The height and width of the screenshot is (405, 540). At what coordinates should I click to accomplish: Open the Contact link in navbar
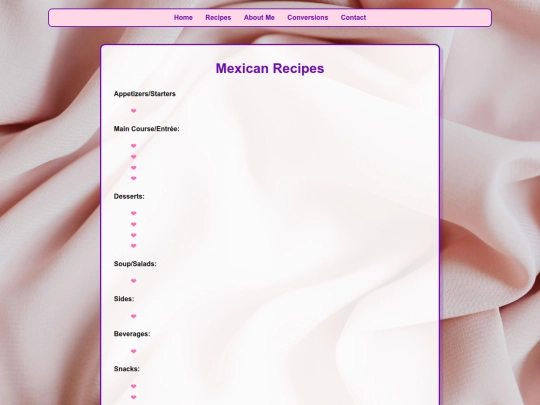[353, 18]
